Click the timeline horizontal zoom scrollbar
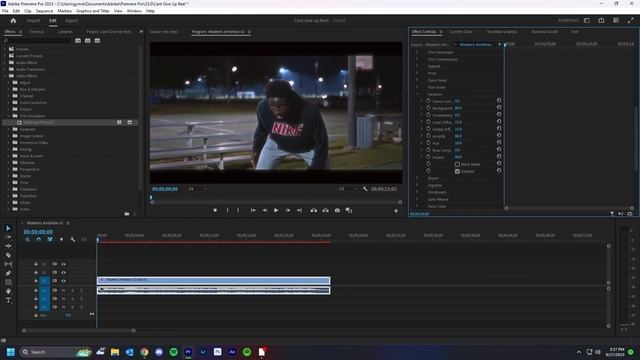Screen dimensions: 640x360 click(x=79, y=331)
